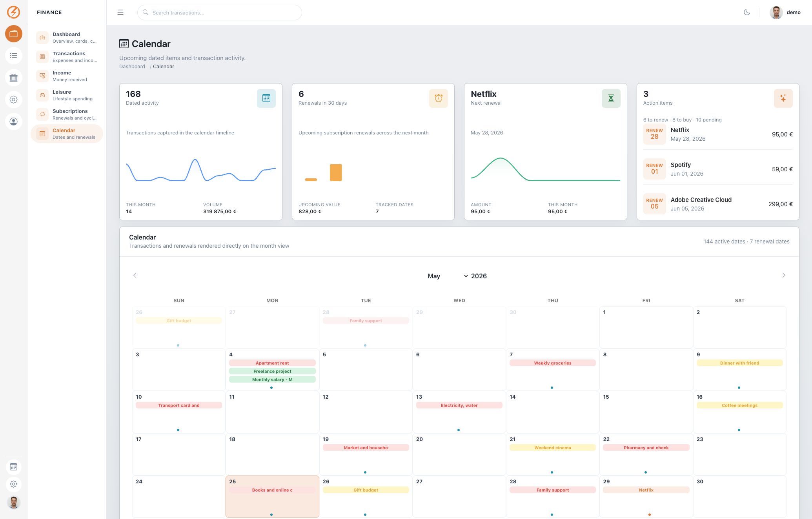This screenshot has height=519, width=812.
Task: Click the hourglass icon on Netflix card
Action: point(611,98)
